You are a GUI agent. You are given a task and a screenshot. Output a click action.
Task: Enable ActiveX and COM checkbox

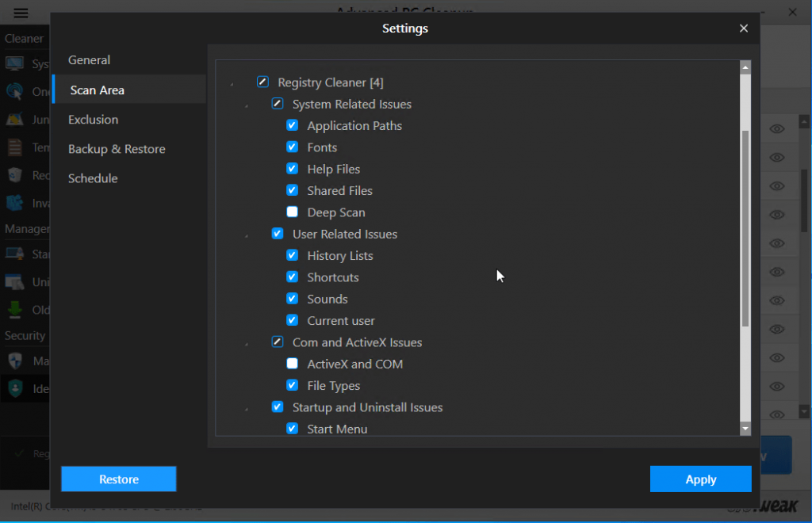pyautogui.click(x=292, y=364)
